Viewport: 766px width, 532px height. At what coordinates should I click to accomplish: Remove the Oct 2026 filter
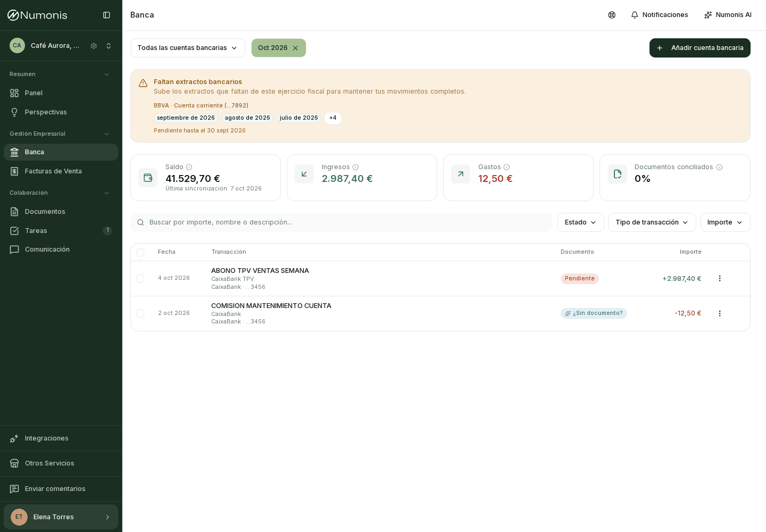295,48
